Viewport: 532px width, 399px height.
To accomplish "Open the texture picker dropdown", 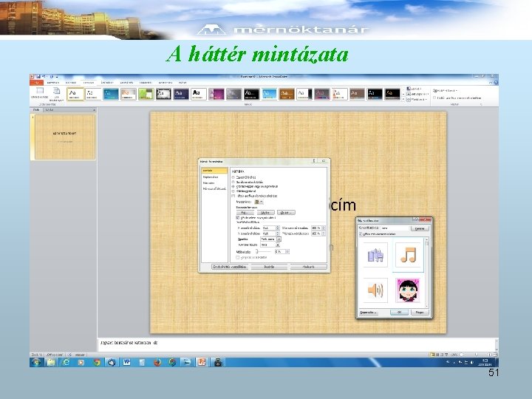I will tap(259, 202).
